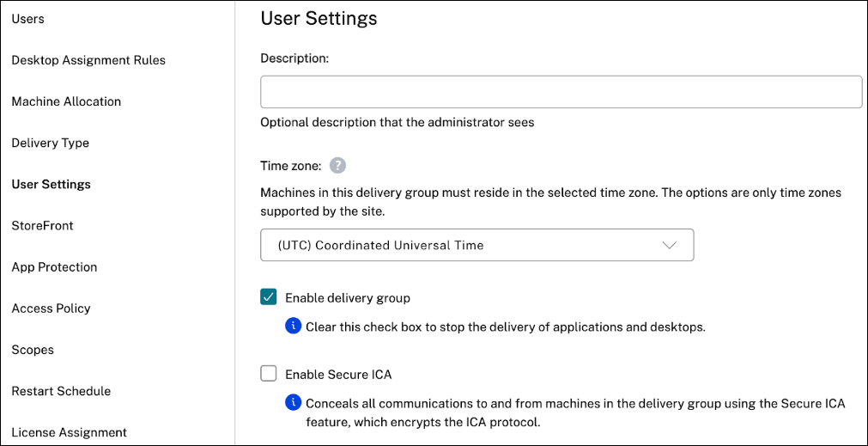Select Machine Allocation in the sidebar
Image resolution: width=868 pixels, height=446 pixels.
click(x=66, y=101)
